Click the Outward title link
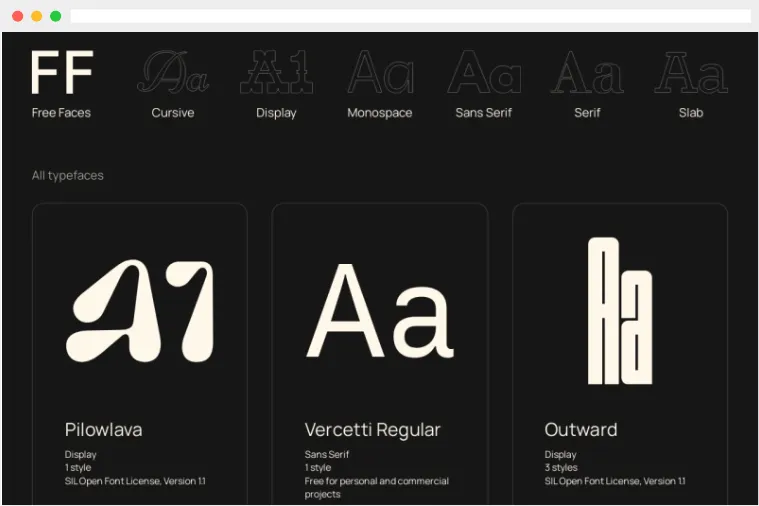Image resolution: width=759 pixels, height=506 pixels. [x=581, y=430]
